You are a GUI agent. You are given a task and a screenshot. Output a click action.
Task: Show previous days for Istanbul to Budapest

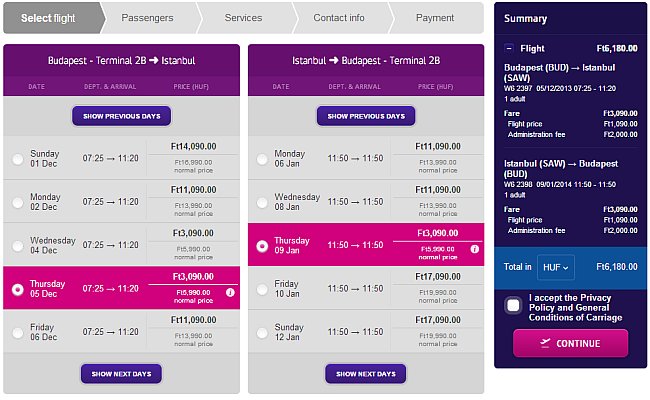366,116
